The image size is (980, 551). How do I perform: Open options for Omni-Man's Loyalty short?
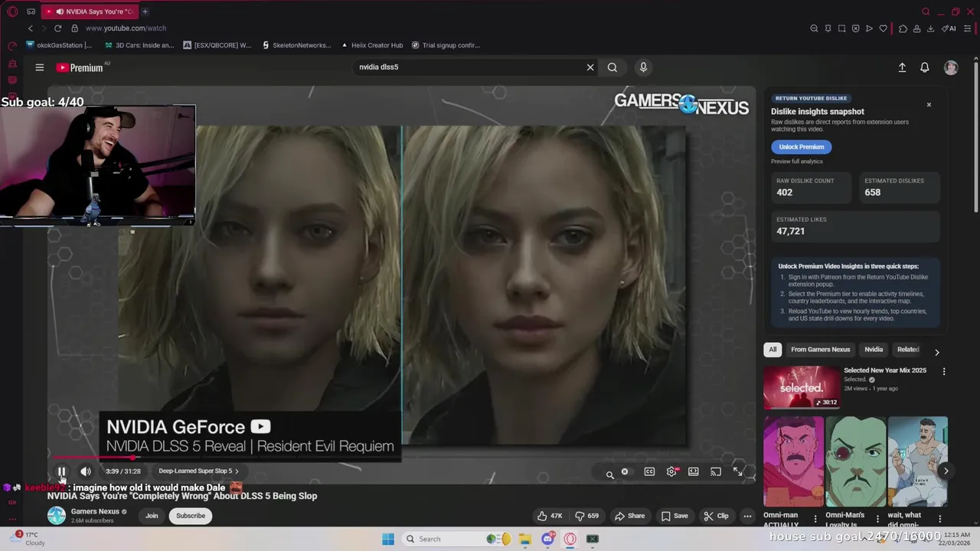[877, 519]
